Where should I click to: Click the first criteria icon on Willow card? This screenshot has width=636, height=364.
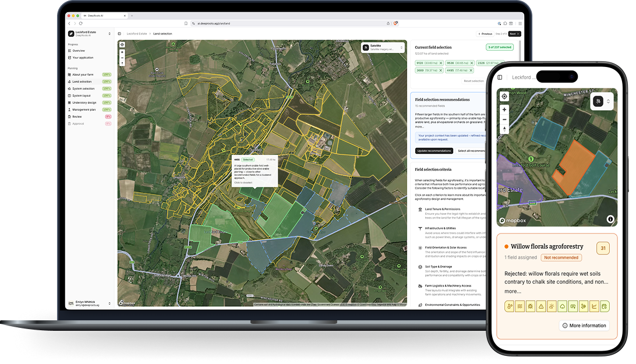click(x=510, y=306)
